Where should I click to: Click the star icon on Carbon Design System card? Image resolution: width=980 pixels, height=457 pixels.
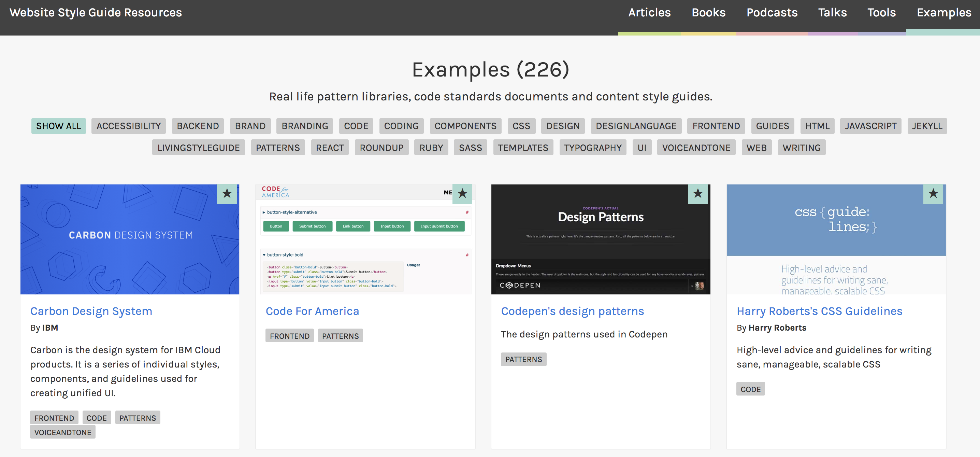point(227,194)
